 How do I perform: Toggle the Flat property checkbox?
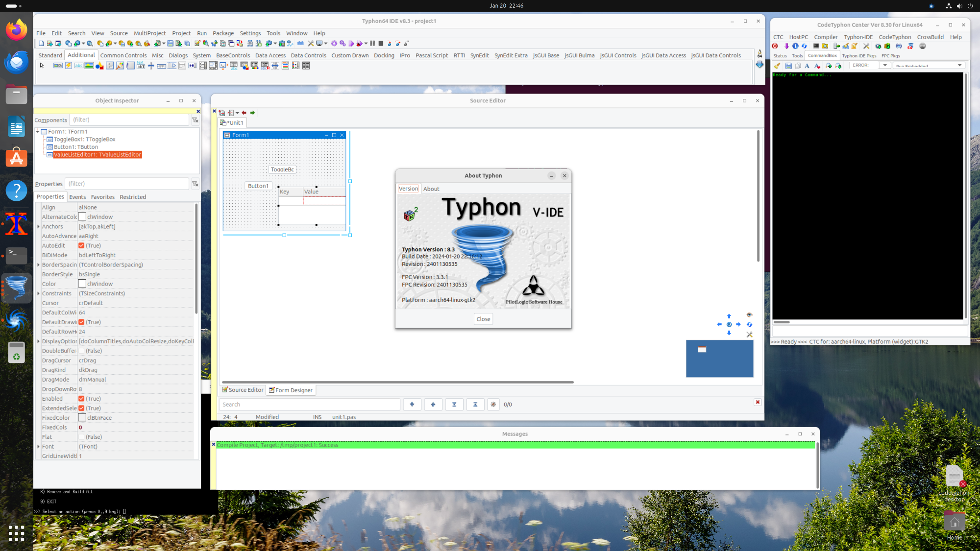click(x=81, y=437)
